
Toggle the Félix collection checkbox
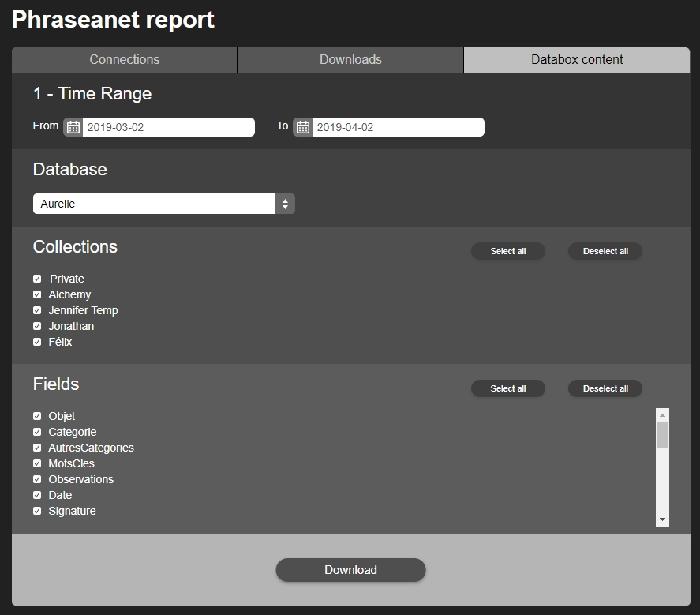37,342
